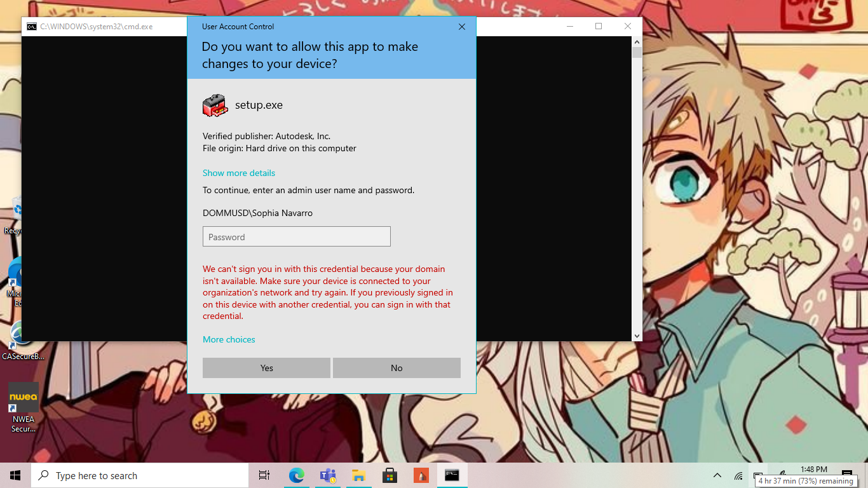Open the 1:48 PM clock flyout

click(814, 470)
